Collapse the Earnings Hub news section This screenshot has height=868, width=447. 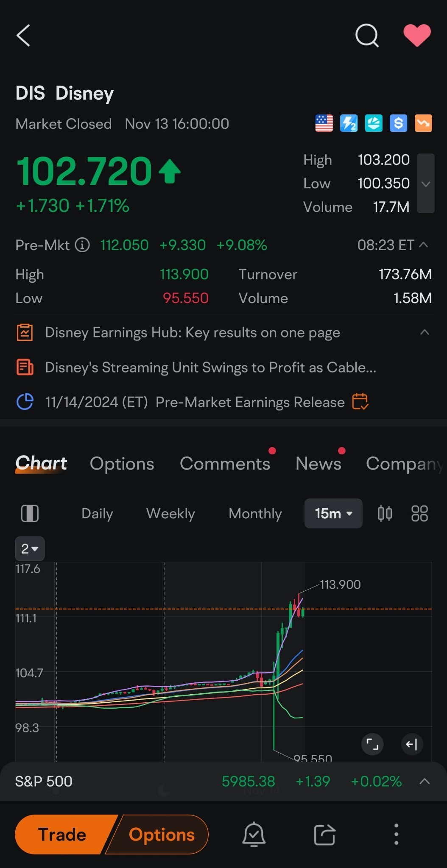425,332
